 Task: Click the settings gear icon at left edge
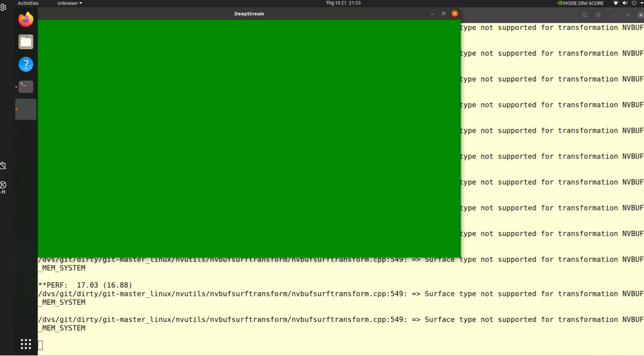point(3,7)
